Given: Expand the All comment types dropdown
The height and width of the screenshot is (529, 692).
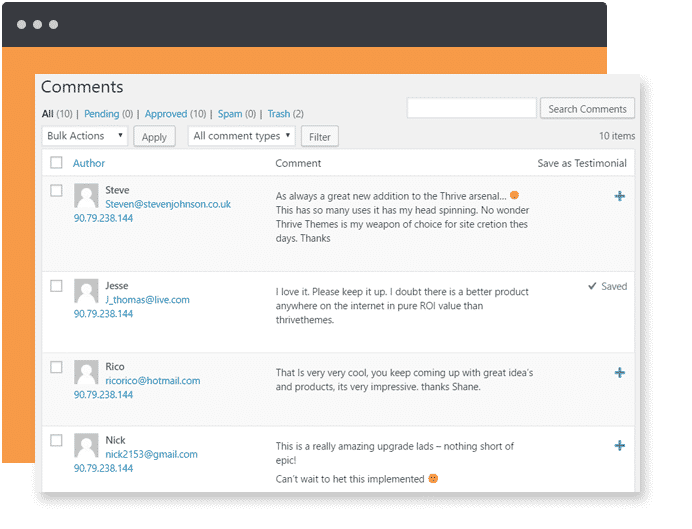Looking at the screenshot, I should (x=242, y=136).
